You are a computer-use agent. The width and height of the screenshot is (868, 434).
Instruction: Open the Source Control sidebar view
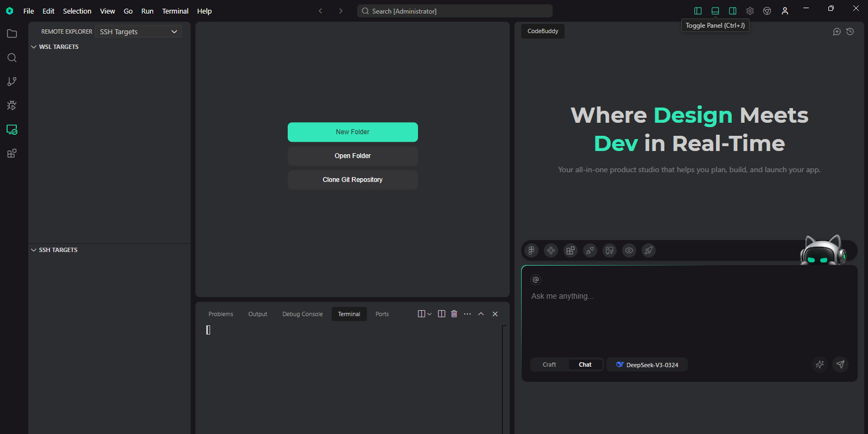(x=12, y=81)
